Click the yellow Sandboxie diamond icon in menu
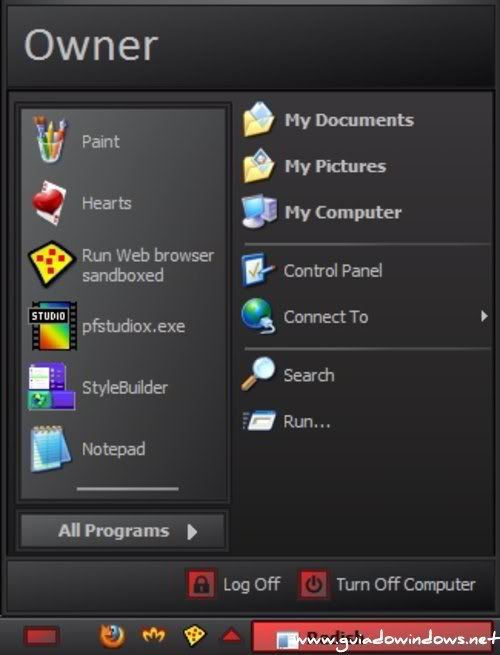 point(51,264)
